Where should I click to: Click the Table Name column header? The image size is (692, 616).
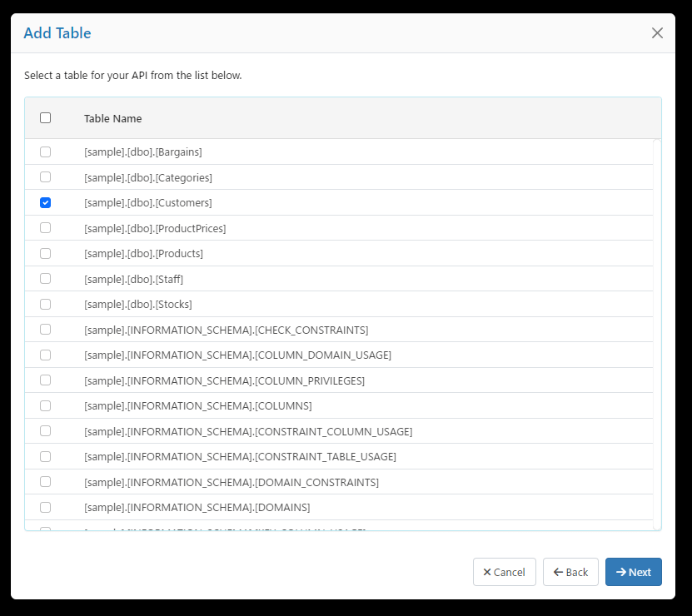click(x=113, y=118)
